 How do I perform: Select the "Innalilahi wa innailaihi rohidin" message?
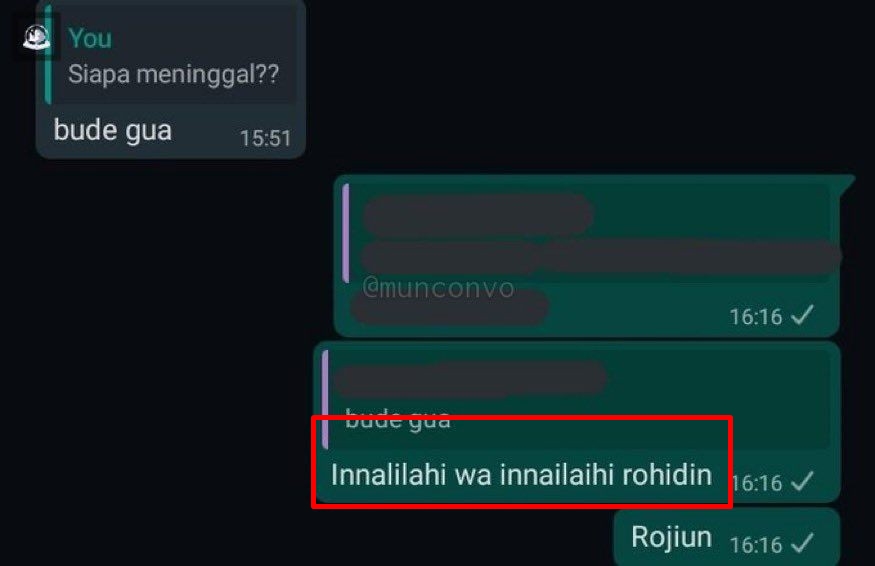521,476
